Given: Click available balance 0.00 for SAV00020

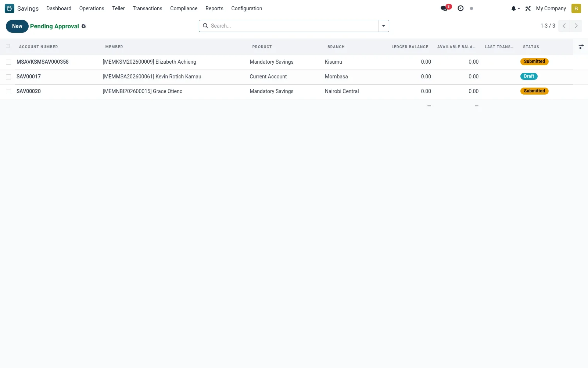Looking at the screenshot, I should tap(473, 91).
